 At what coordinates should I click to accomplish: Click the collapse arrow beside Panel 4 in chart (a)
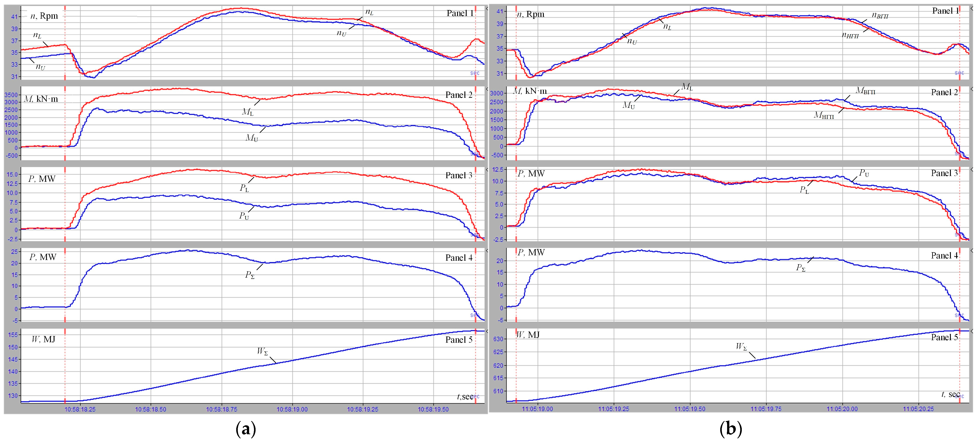487,250
